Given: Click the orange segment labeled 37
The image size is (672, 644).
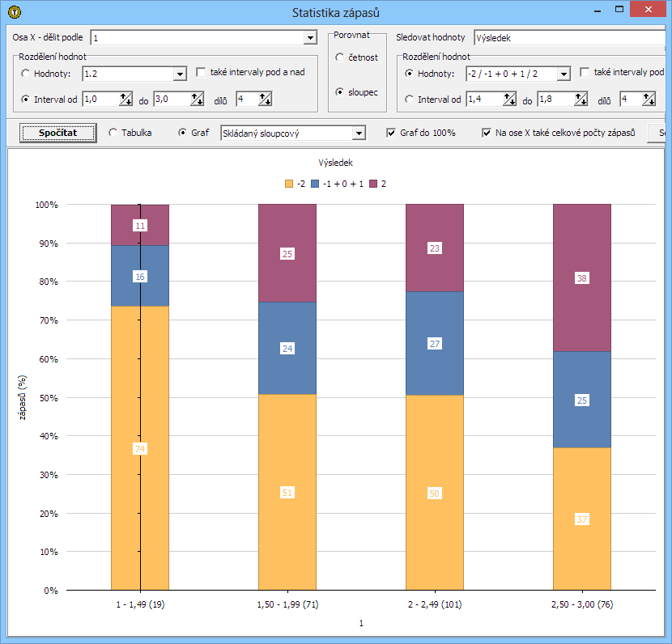Looking at the screenshot, I should (582, 519).
